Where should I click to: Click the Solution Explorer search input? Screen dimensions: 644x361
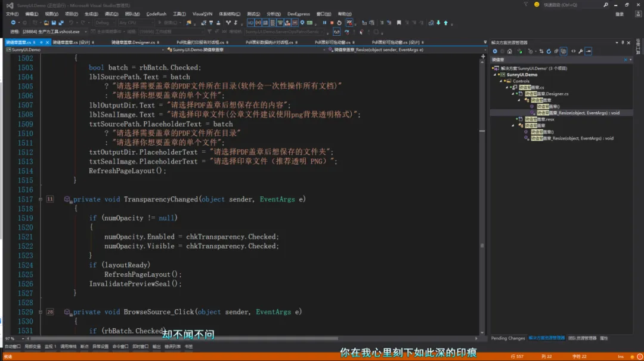(556, 60)
